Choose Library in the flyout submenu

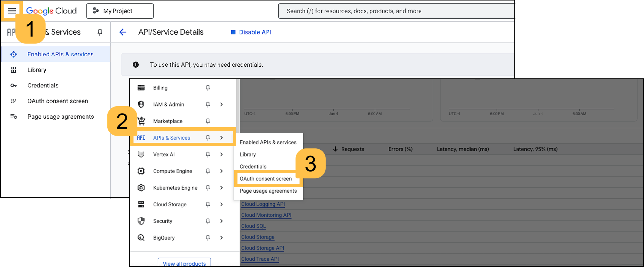point(248,154)
